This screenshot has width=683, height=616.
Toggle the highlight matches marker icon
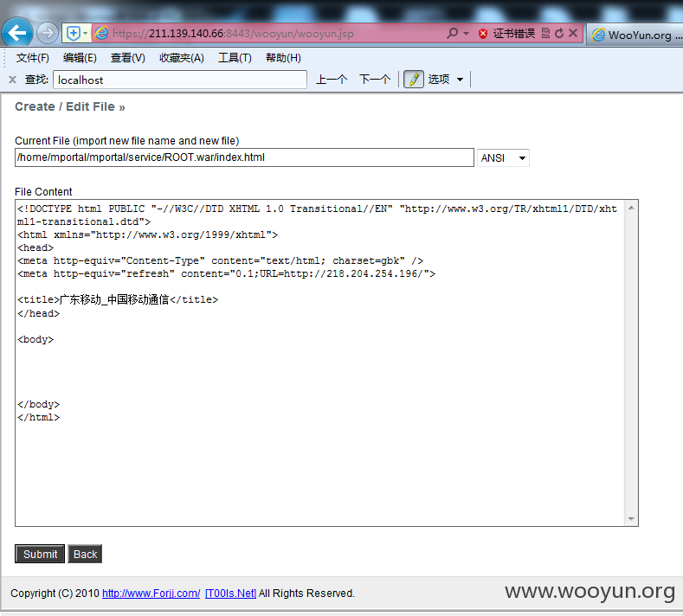tap(414, 80)
